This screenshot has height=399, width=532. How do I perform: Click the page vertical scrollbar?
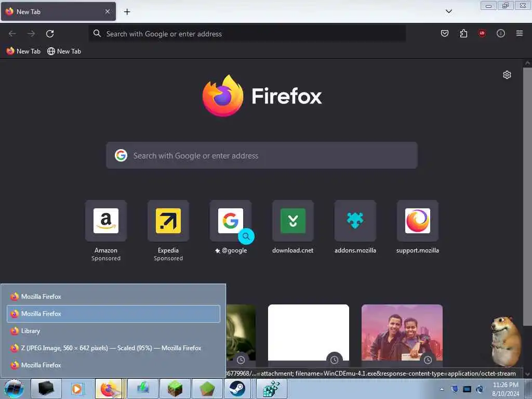tap(527, 197)
